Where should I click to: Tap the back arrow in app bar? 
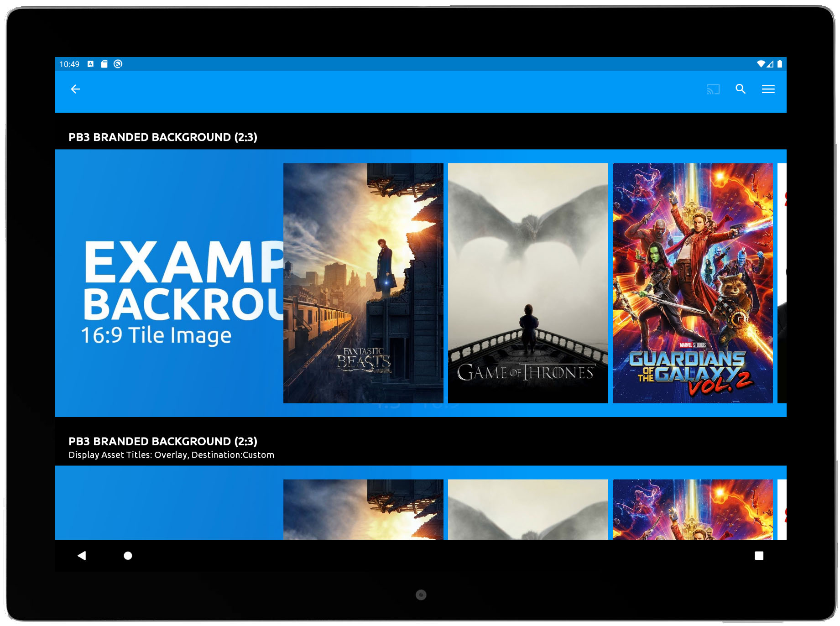75,89
